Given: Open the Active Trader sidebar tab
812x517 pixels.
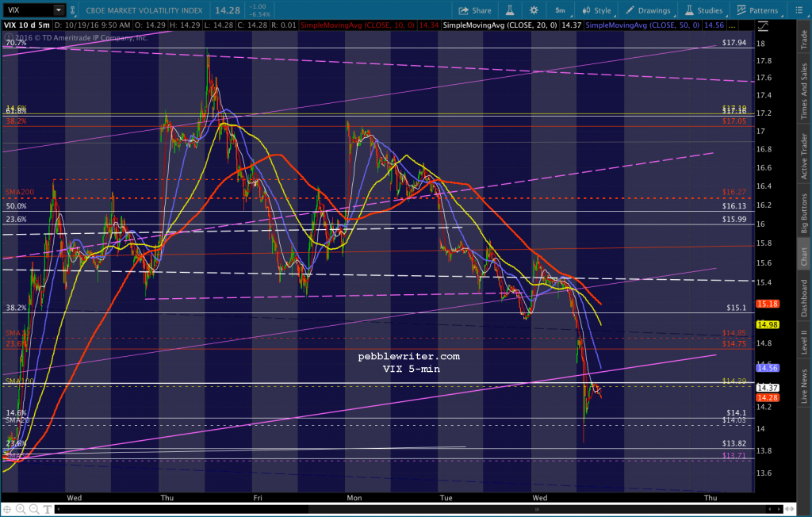Looking at the screenshot, I should point(804,156).
